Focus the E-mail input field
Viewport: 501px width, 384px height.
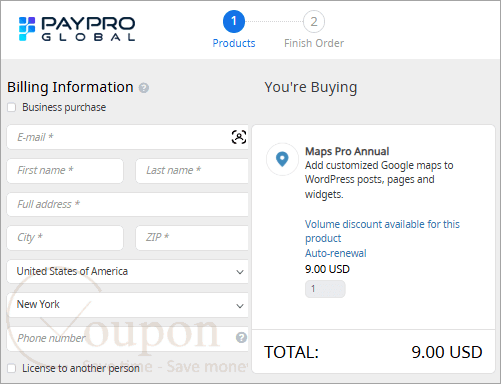[127, 137]
